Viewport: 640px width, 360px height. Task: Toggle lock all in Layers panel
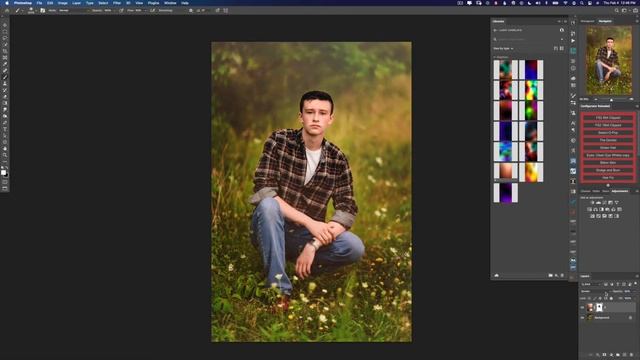pos(611,298)
